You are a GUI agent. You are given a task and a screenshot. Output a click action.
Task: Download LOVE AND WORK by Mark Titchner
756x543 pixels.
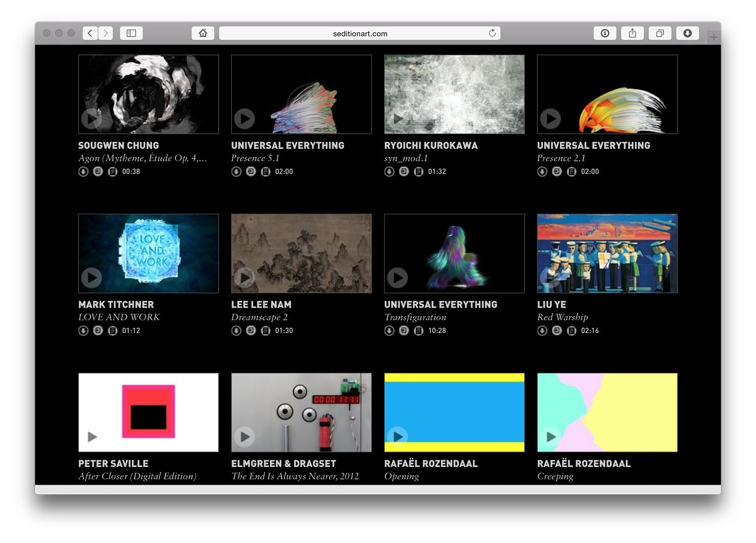[x=83, y=330]
